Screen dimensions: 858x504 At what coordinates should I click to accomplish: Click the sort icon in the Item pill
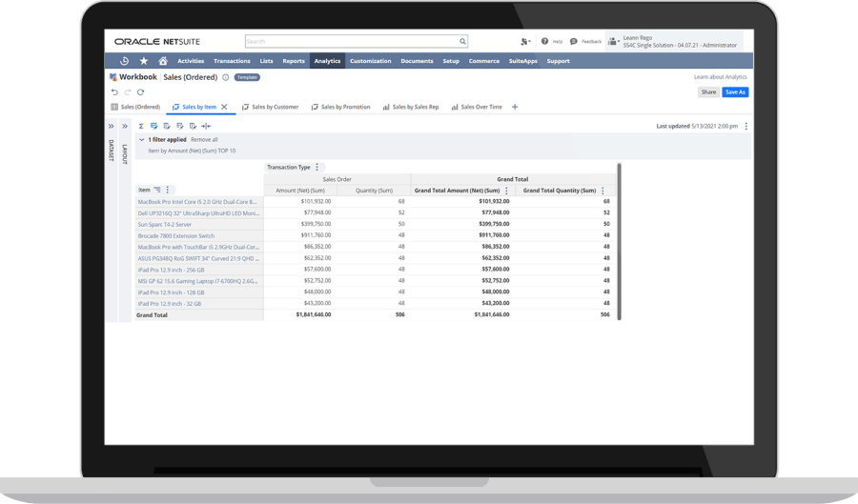tap(157, 190)
